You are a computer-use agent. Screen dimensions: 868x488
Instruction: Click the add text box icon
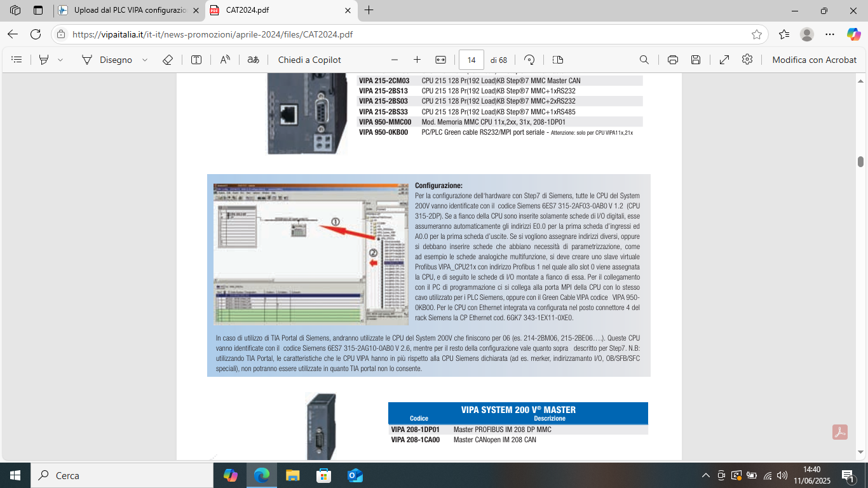(196, 60)
